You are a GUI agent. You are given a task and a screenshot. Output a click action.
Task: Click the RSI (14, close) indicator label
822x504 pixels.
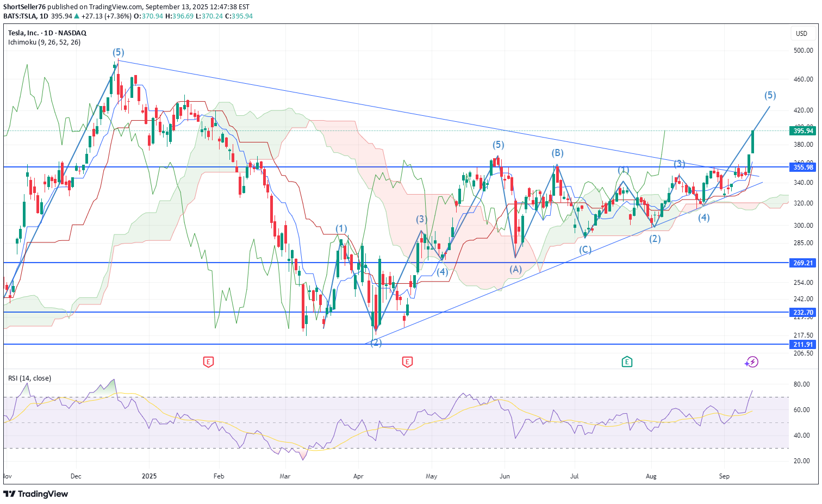pyautogui.click(x=30, y=378)
